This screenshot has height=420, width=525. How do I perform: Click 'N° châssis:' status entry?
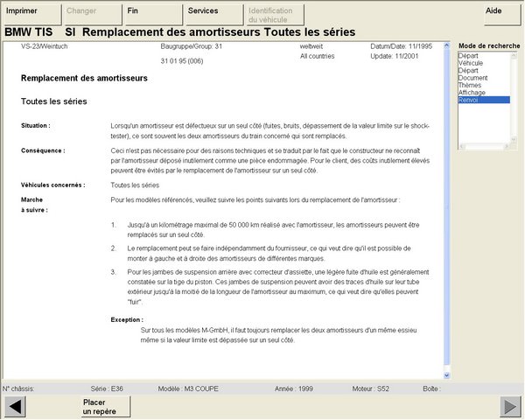coord(18,388)
